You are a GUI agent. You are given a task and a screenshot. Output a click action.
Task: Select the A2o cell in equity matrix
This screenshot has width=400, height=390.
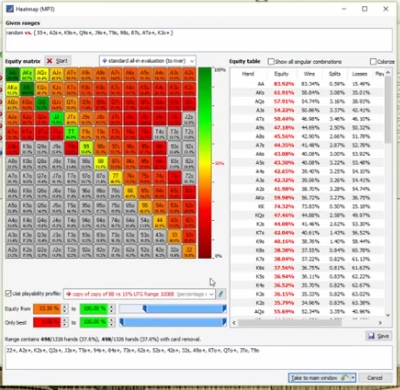[12, 251]
